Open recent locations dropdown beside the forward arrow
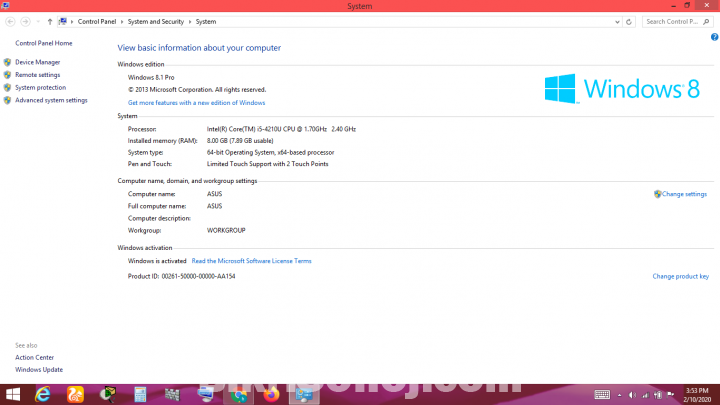 38,22
